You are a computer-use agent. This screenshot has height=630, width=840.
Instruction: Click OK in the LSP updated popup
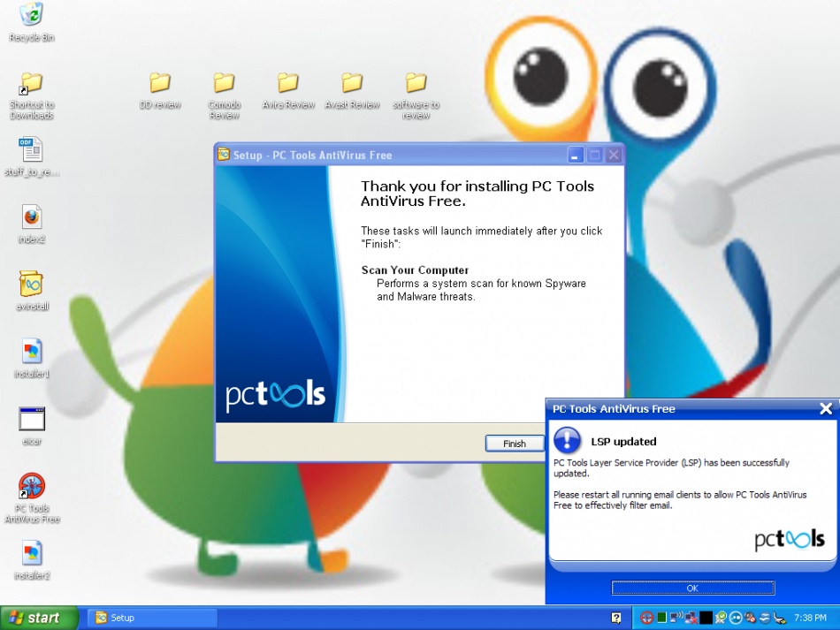pyautogui.click(x=692, y=588)
